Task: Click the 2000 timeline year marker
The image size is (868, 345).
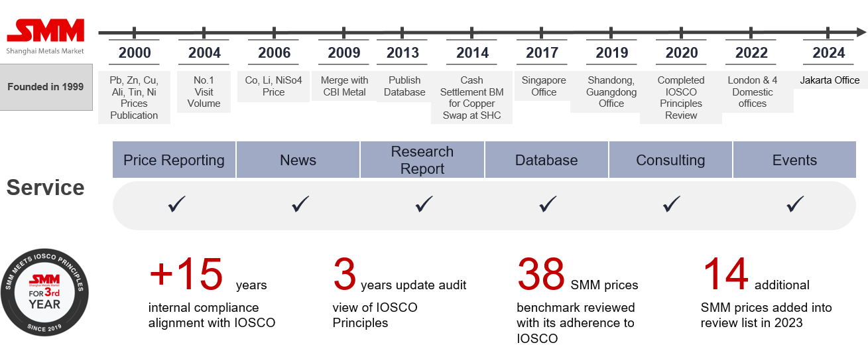Action: coord(135,52)
